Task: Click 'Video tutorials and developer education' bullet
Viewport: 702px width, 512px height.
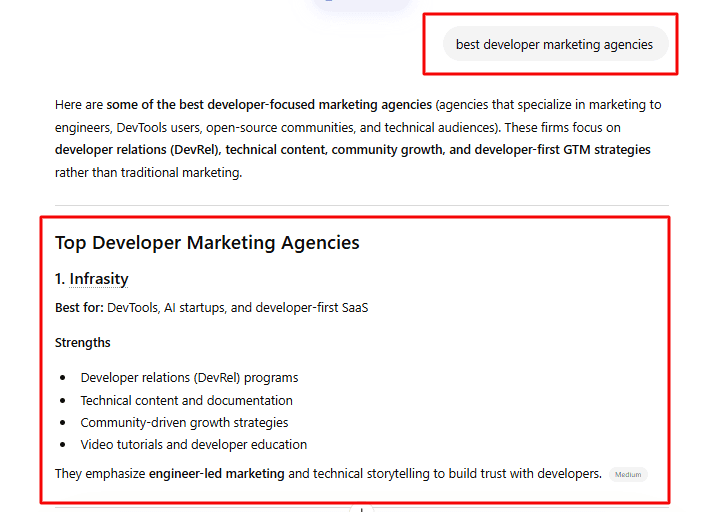Action: (193, 445)
